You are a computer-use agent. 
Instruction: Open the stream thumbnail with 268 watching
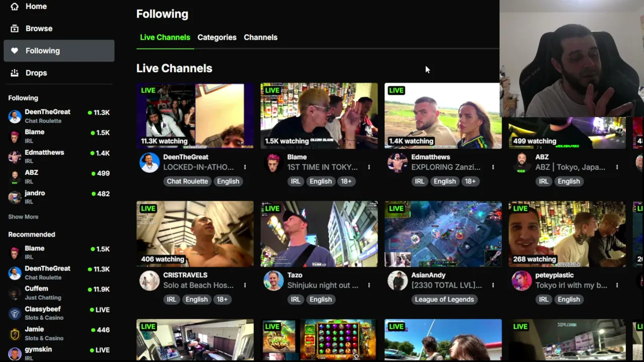click(x=567, y=234)
